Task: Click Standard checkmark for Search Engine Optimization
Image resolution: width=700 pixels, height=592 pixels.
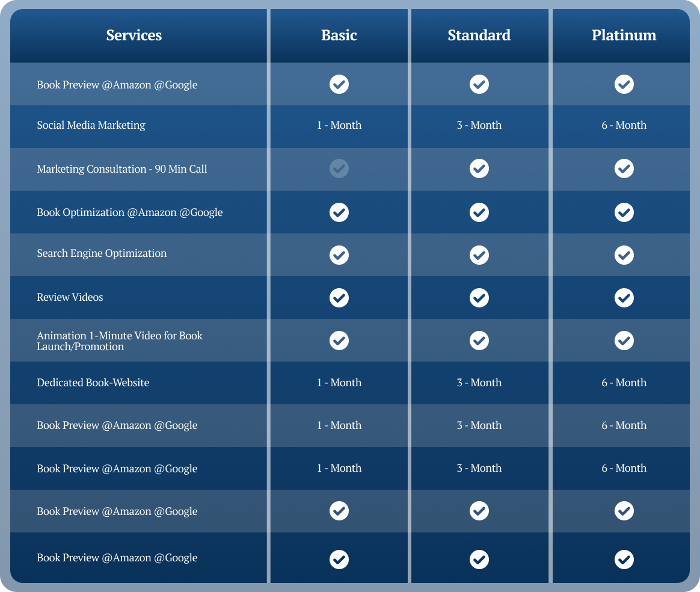Action: (x=479, y=255)
